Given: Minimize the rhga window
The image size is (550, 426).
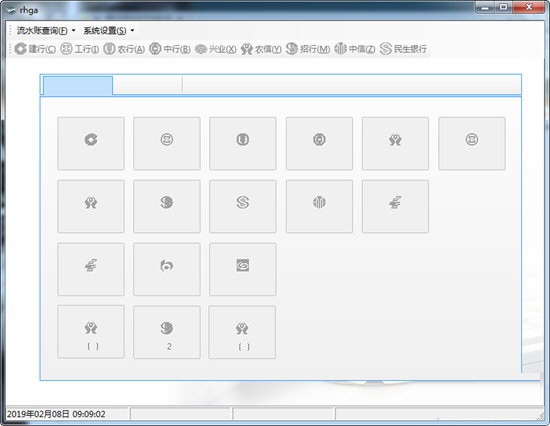Looking at the screenshot, I should pos(485,7).
